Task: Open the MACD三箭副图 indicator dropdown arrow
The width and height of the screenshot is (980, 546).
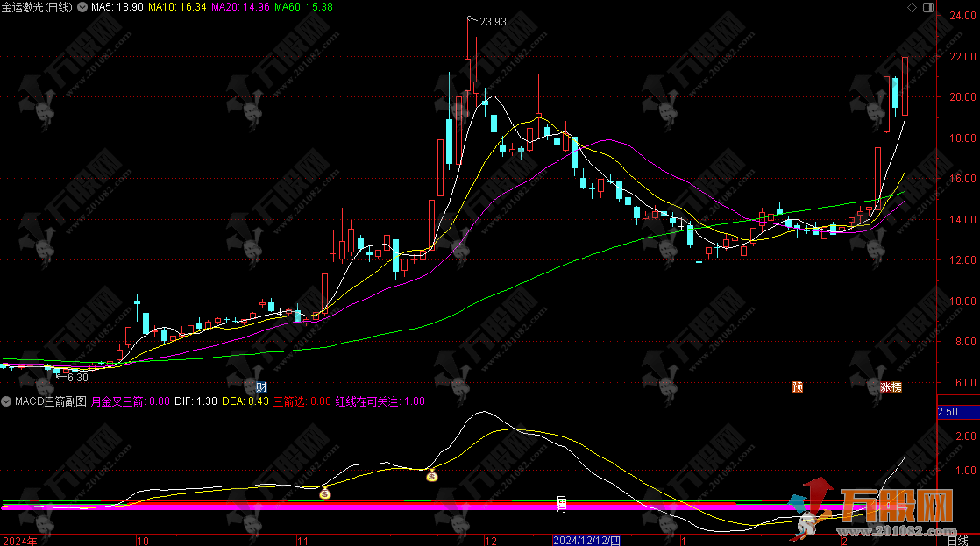Action: [x=6, y=401]
